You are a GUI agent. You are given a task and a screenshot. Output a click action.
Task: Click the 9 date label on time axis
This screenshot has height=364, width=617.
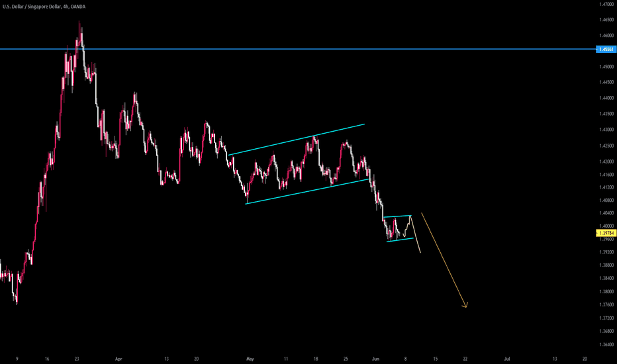click(x=17, y=359)
